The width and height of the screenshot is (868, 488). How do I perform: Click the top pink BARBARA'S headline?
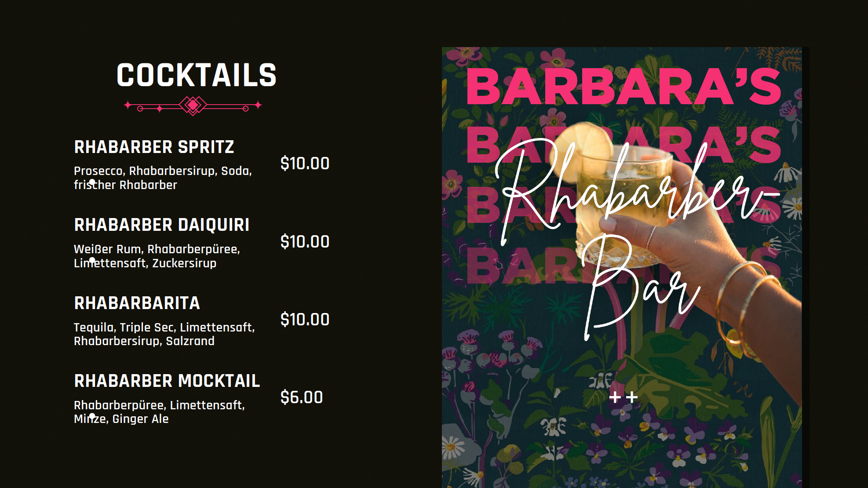click(623, 87)
